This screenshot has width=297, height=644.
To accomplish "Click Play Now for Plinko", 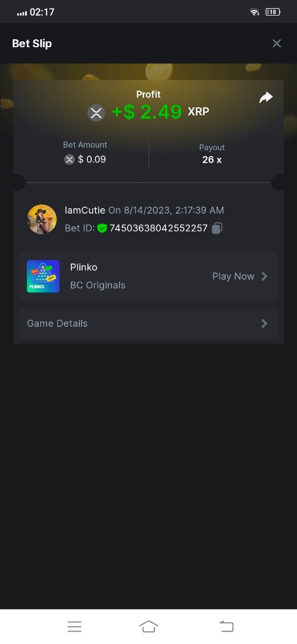I will [x=233, y=276].
